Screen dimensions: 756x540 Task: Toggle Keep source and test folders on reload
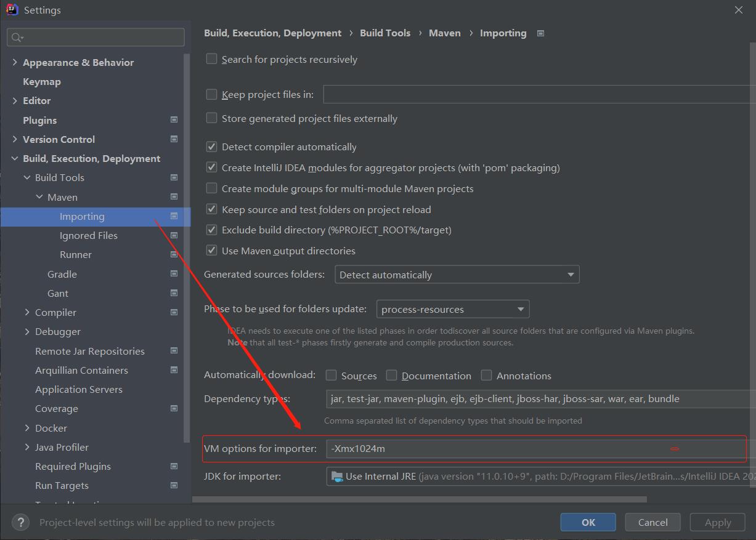(x=211, y=209)
